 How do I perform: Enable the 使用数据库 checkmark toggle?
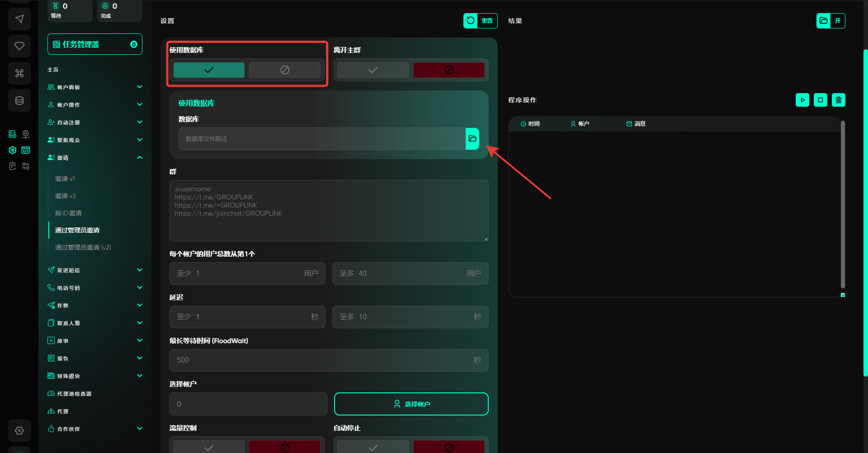coord(209,70)
